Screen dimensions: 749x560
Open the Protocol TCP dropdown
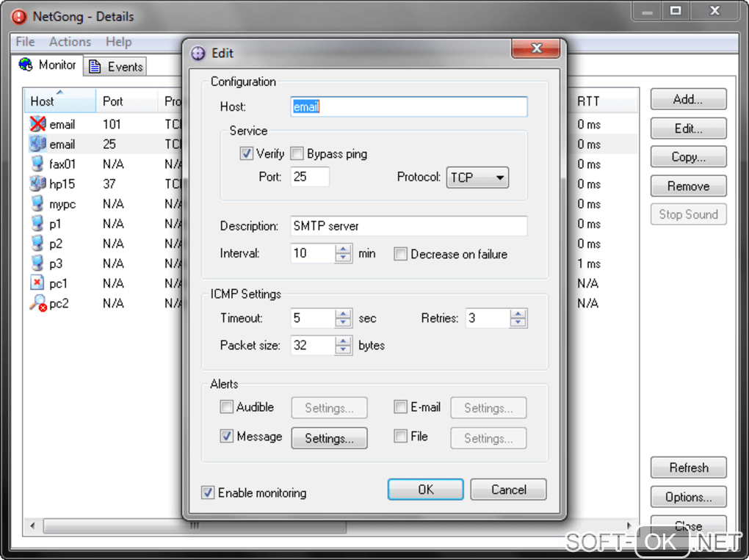tap(477, 178)
